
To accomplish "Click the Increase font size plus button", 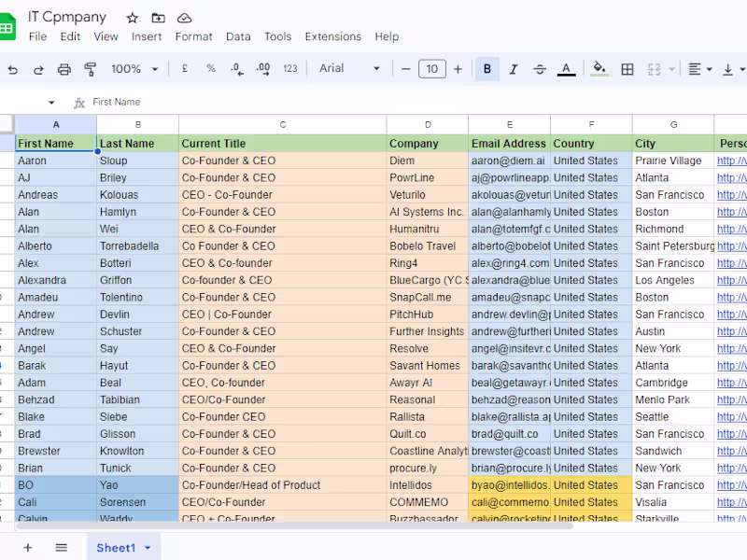I will pos(458,69).
